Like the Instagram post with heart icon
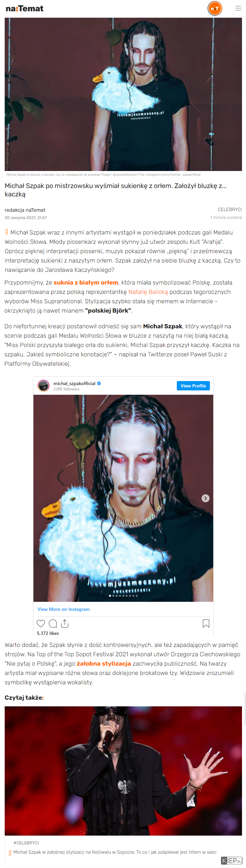This screenshot has height=868, width=246. pos(40,624)
